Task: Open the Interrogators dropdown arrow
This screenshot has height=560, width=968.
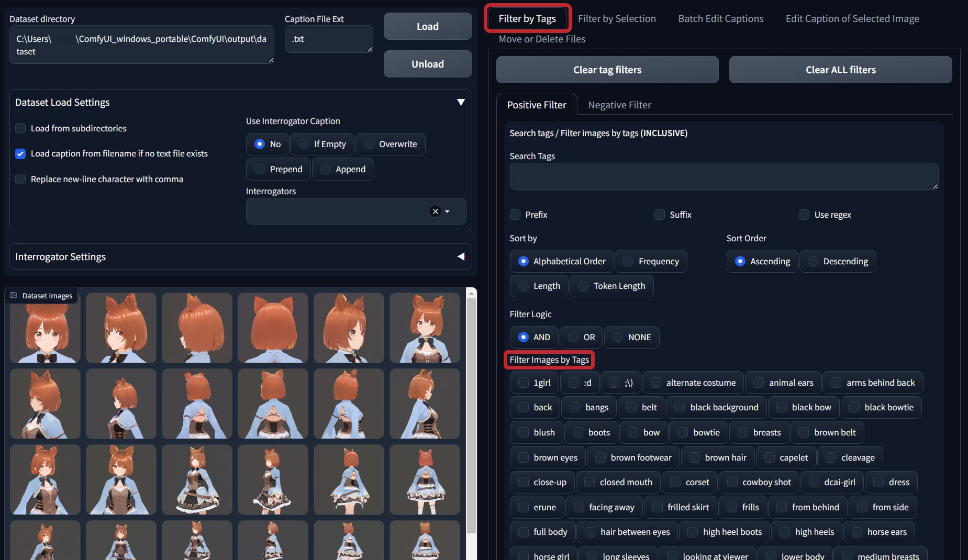Action: 448,211
